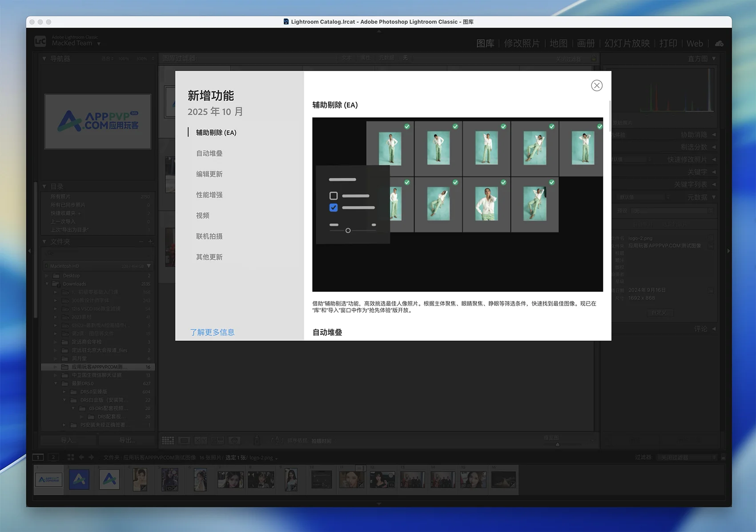Select the Painter spray can tool

point(257,440)
